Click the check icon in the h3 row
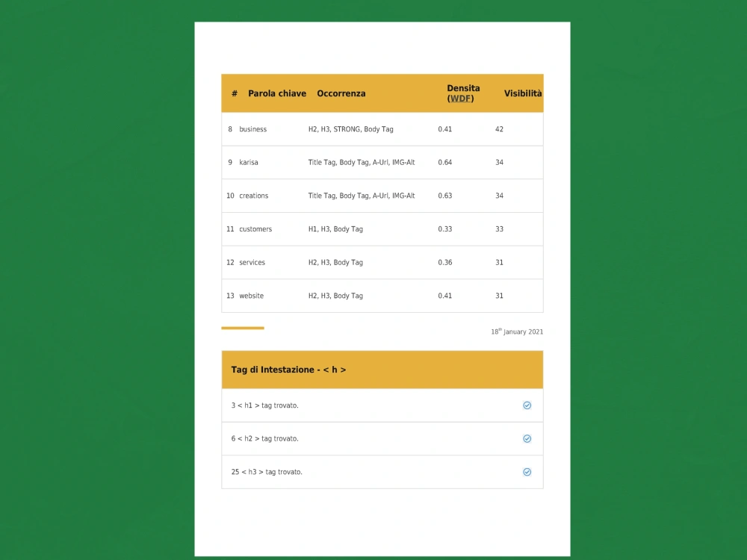This screenshot has width=747, height=560. click(x=527, y=472)
